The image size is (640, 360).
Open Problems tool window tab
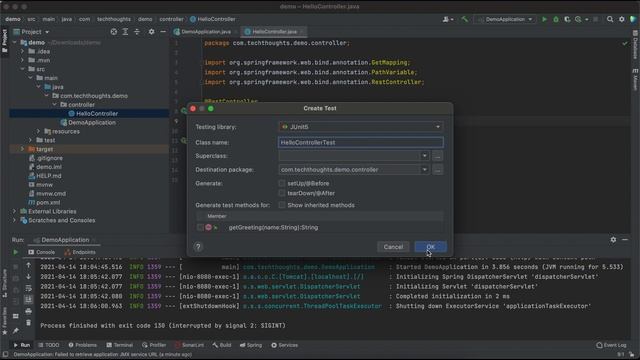(82, 345)
